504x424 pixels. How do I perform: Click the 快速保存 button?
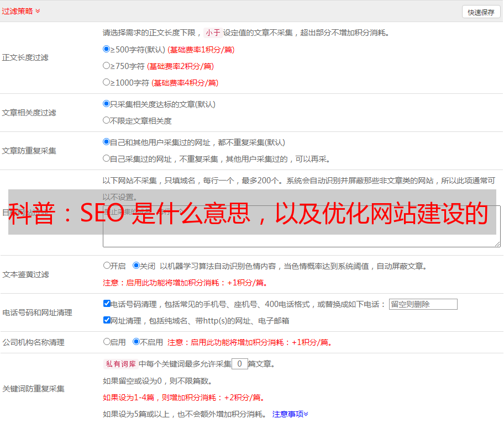[481, 12]
